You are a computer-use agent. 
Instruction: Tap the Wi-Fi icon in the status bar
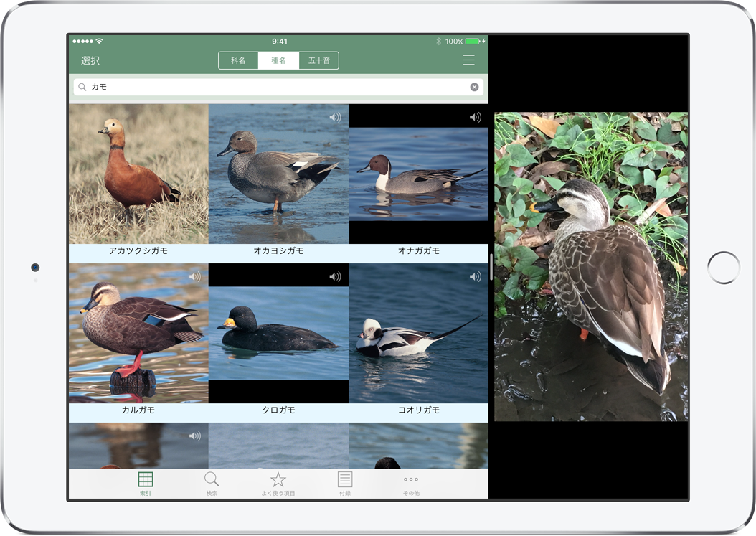click(x=99, y=41)
